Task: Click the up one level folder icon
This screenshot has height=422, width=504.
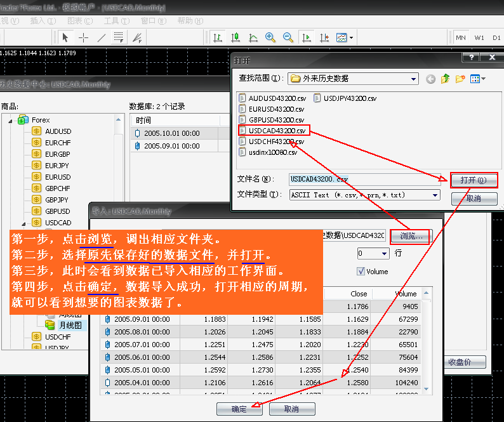Action: coord(445,79)
